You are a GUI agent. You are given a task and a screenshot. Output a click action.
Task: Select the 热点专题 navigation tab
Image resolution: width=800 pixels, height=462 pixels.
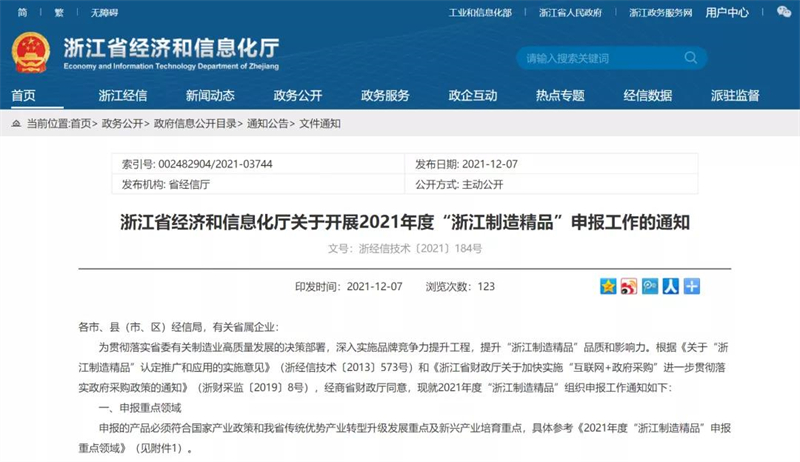click(560, 95)
